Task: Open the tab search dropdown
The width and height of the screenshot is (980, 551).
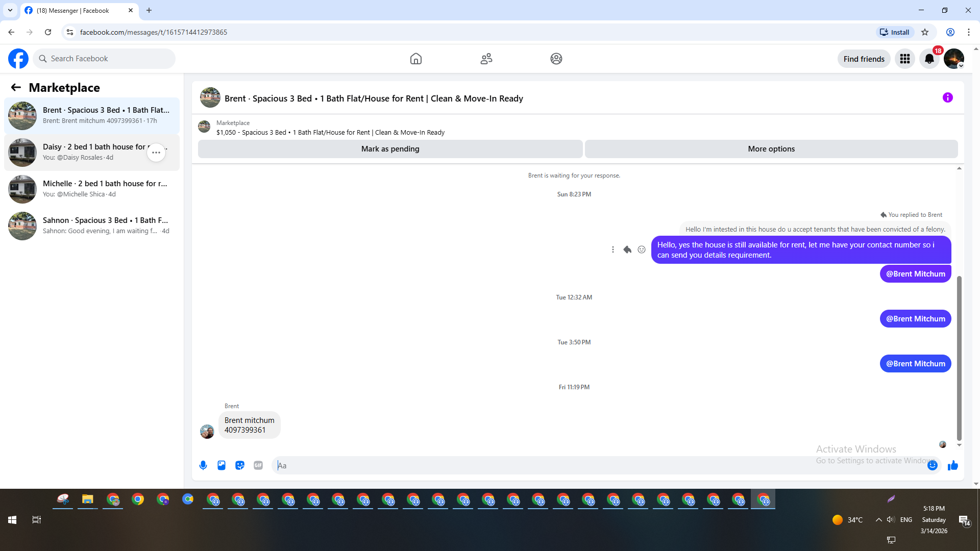Action: 10,10
